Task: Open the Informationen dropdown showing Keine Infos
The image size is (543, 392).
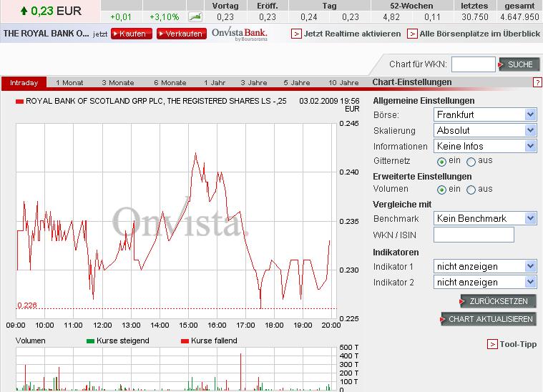Action: (485, 146)
